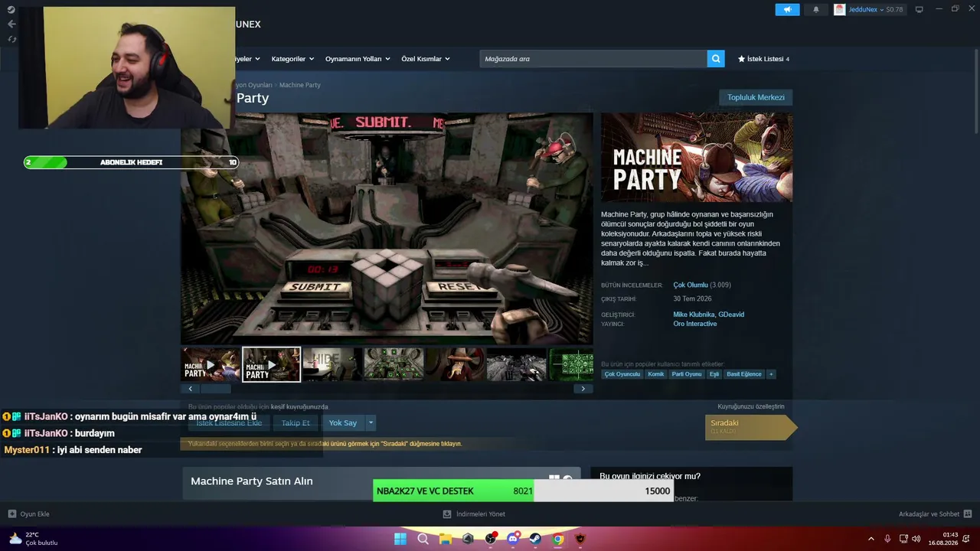Image resolution: width=980 pixels, height=551 pixels.
Task: Select the Çok Oyunculu tag
Action: coord(622,374)
